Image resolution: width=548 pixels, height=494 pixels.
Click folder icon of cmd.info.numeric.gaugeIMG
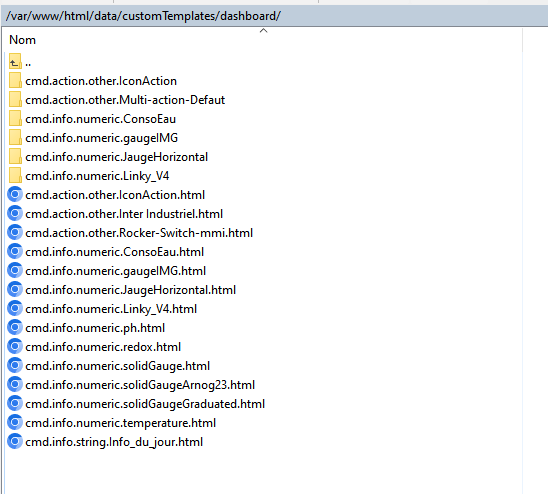point(15,137)
